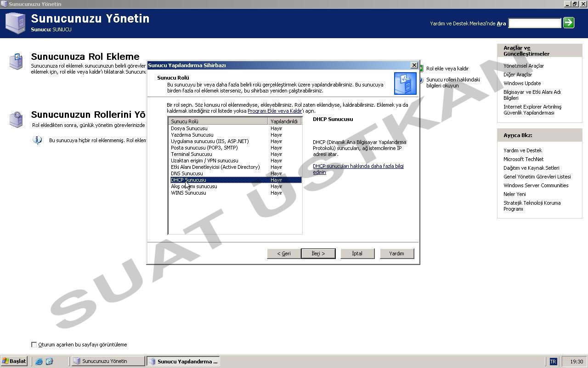Click the green search arrow button
Image resolution: width=588 pixels, height=368 pixels.
click(x=569, y=23)
